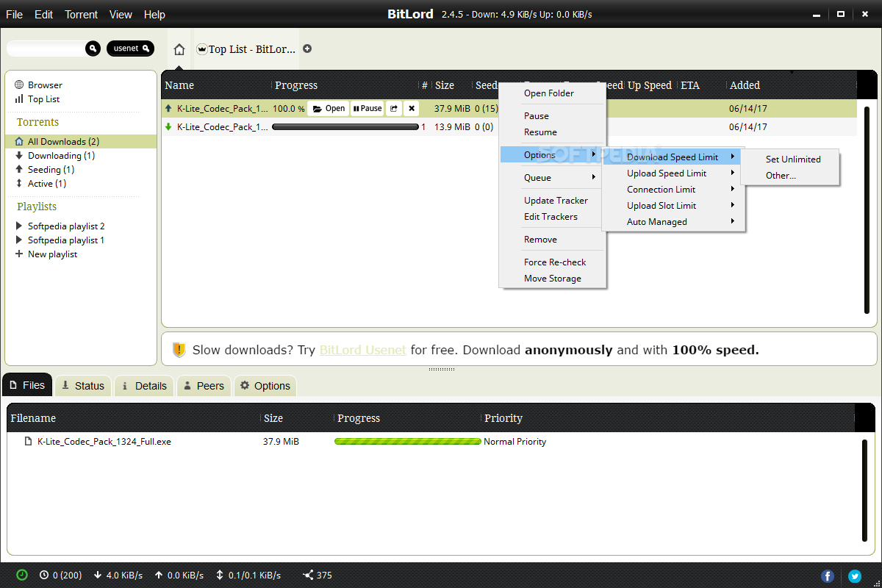
Task: Click the file's green progress bar
Action: [408, 442]
